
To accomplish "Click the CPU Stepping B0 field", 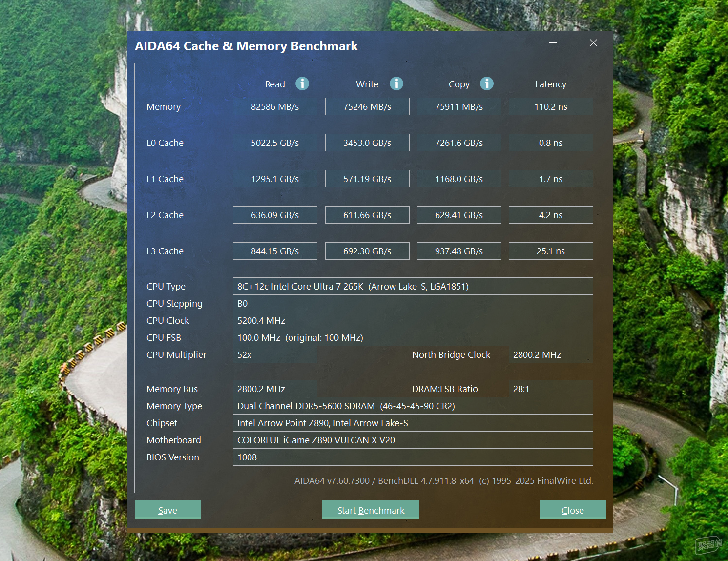I will (413, 303).
